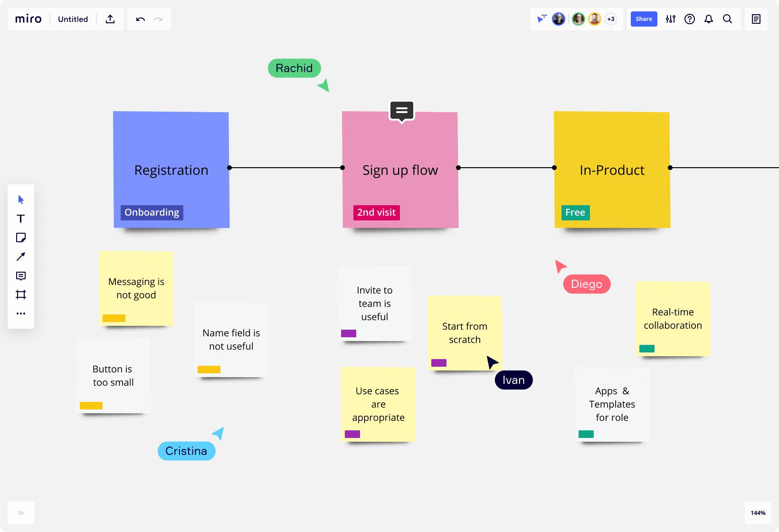
Task: Open more tools ellipsis
Action: point(21,313)
